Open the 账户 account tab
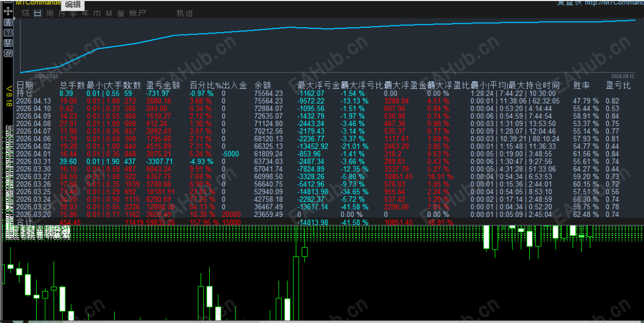The image size is (644, 323). (x=138, y=14)
